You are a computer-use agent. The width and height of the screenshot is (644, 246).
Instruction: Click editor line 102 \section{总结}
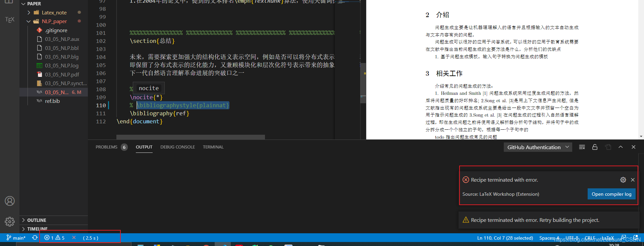click(x=152, y=41)
